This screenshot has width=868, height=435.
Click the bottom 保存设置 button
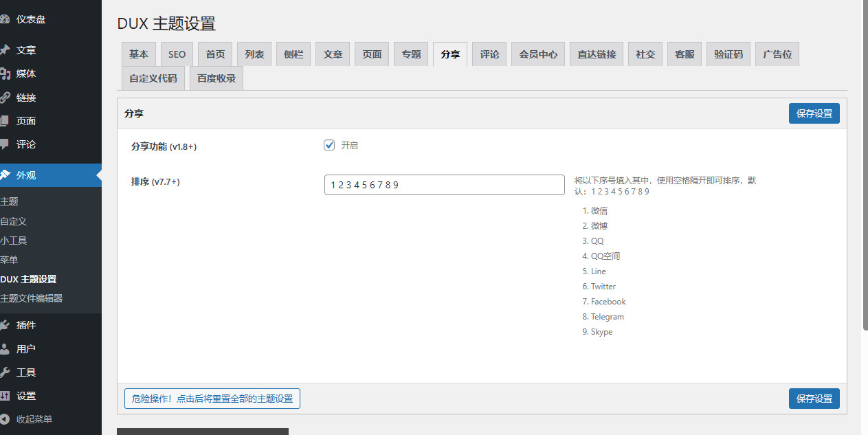(x=814, y=399)
